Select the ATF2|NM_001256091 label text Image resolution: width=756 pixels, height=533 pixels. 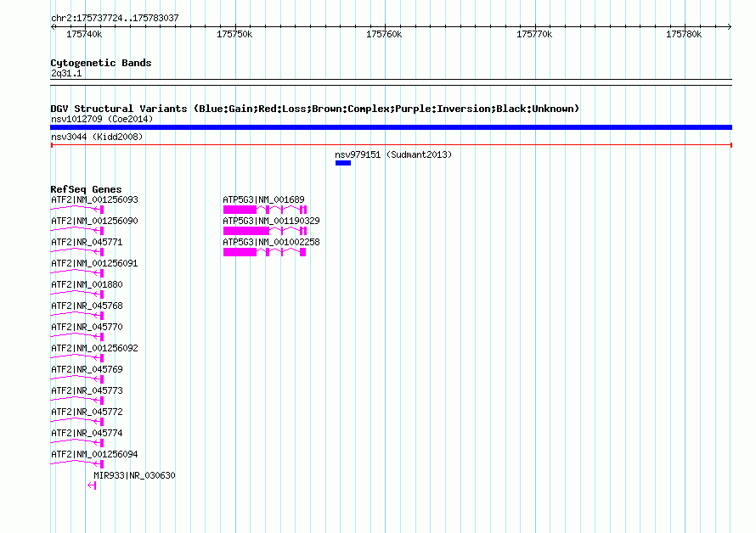tap(94, 263)
